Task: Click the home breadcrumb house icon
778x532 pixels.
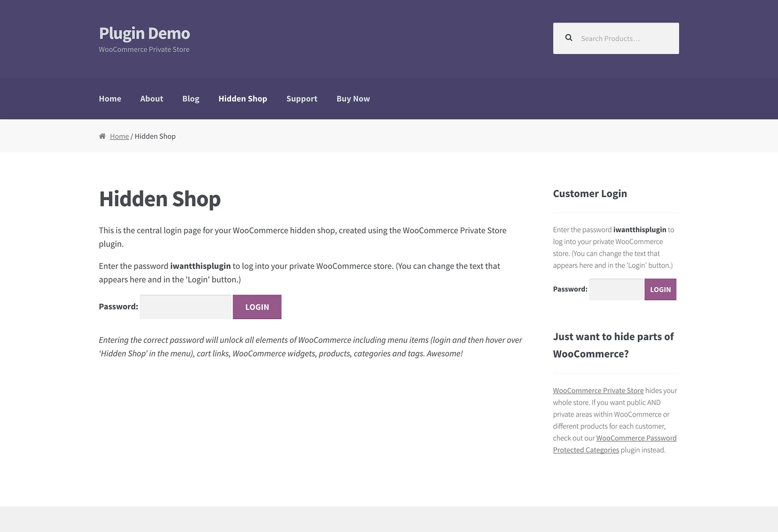Action: 102,135
